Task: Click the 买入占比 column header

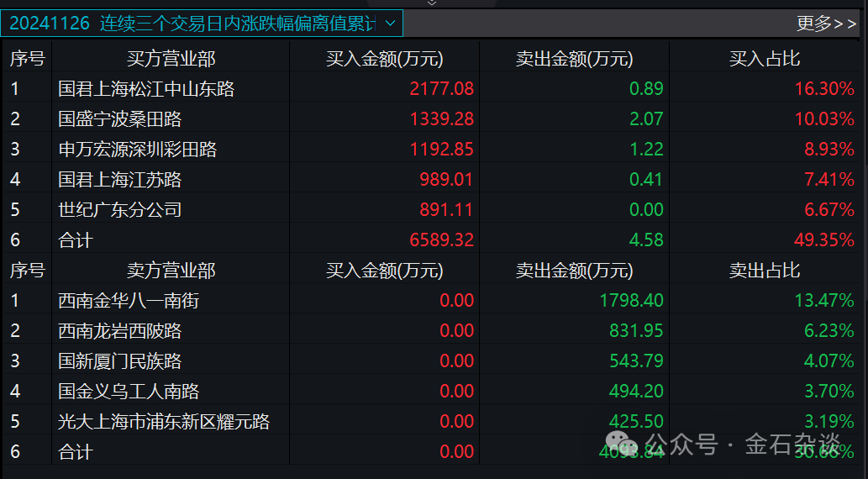Action: [765, 59]
